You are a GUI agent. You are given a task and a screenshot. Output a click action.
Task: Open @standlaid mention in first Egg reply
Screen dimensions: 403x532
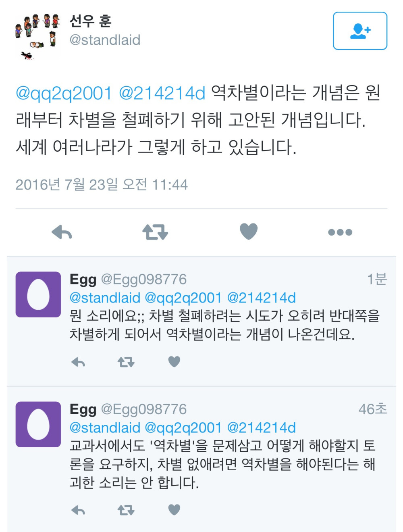[x=105, y=298]
